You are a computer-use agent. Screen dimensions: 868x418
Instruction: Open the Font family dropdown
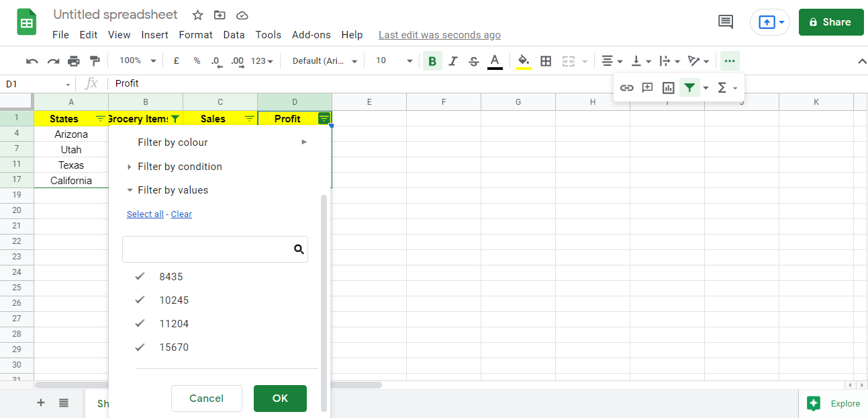coord(325,60)
